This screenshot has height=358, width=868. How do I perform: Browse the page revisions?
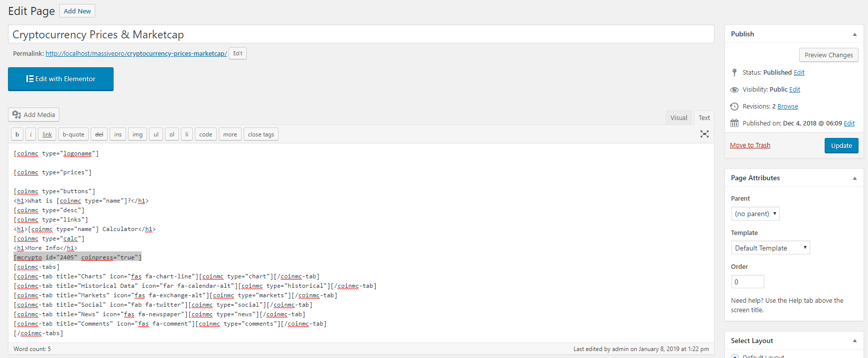click(788, 107)
